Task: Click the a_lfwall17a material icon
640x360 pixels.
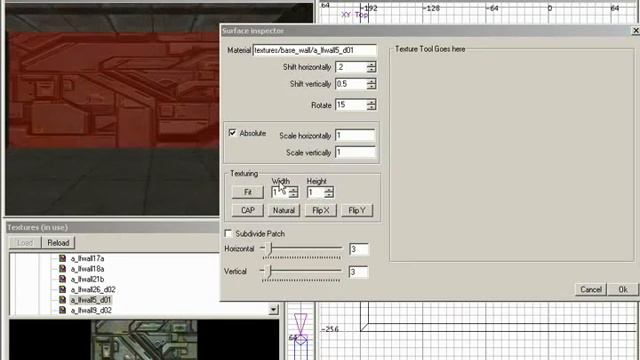Action: (62, 258)
